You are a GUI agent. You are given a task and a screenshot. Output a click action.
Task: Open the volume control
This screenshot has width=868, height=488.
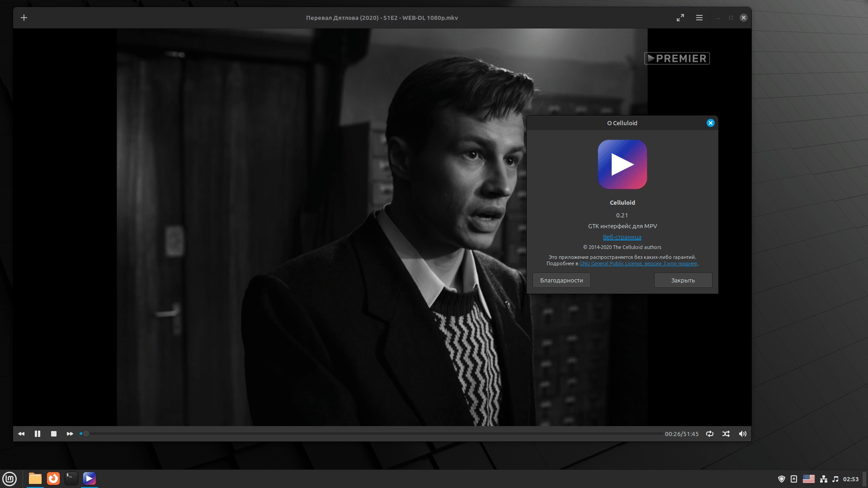[742, 434]
